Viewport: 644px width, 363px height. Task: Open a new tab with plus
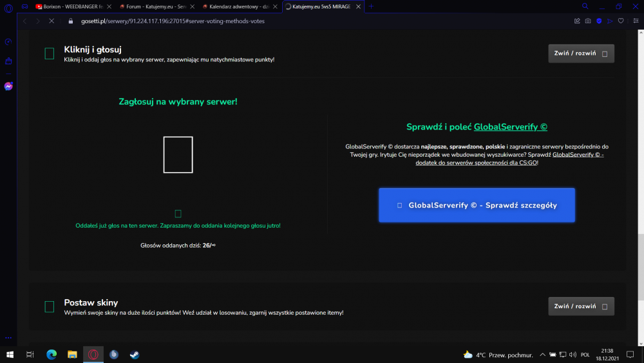click(372, 6)
